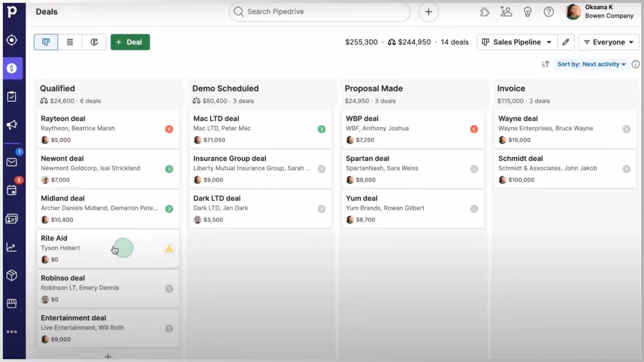Click green activity icon on Newont deal
Viewport: 644px width, 362px height.
tap(169, 169)
